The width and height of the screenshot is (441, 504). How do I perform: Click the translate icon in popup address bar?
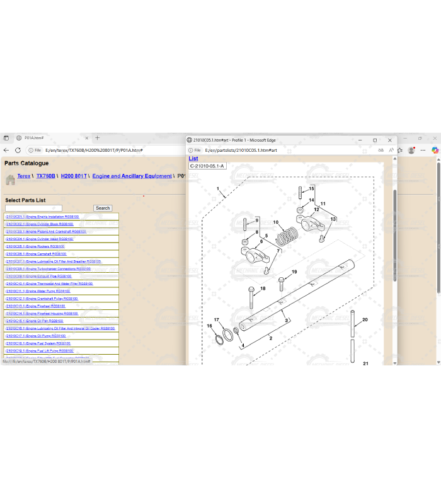[x=381, y=151]
